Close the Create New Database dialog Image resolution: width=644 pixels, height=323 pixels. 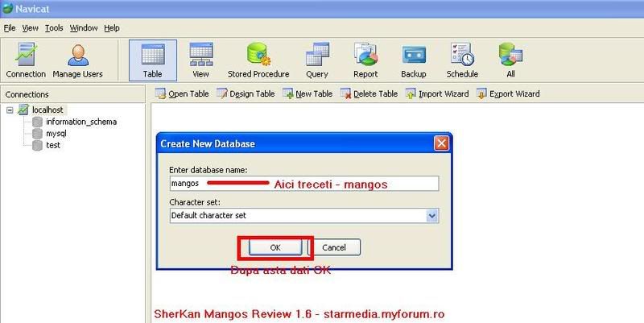[440, 143]
